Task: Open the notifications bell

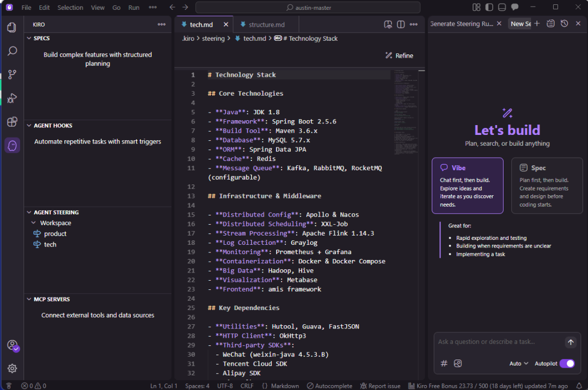Action: pos(579,386)
